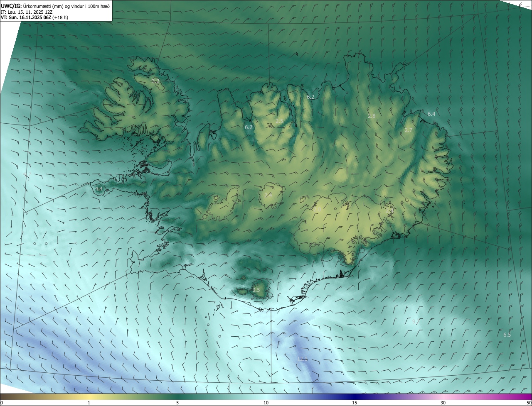532x406 pixels.
Task: Click the "3.2" value on the map
Action: tap(156, 81)
